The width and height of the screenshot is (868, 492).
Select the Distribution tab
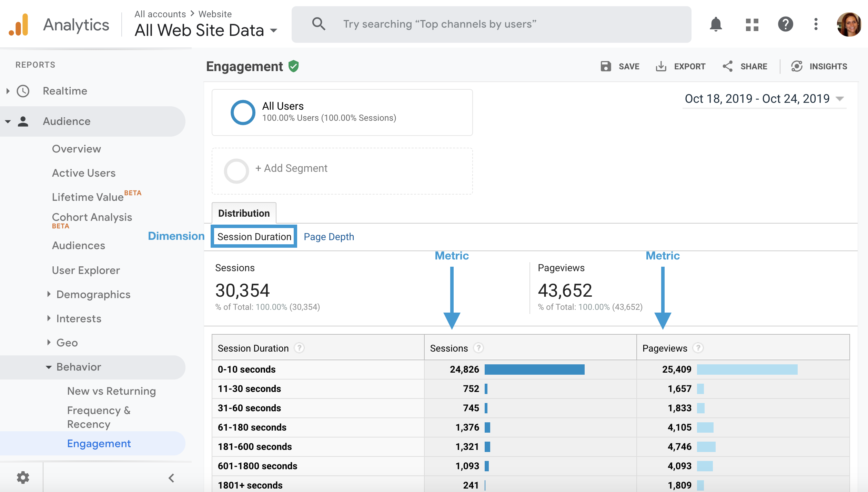click(244, 213)
